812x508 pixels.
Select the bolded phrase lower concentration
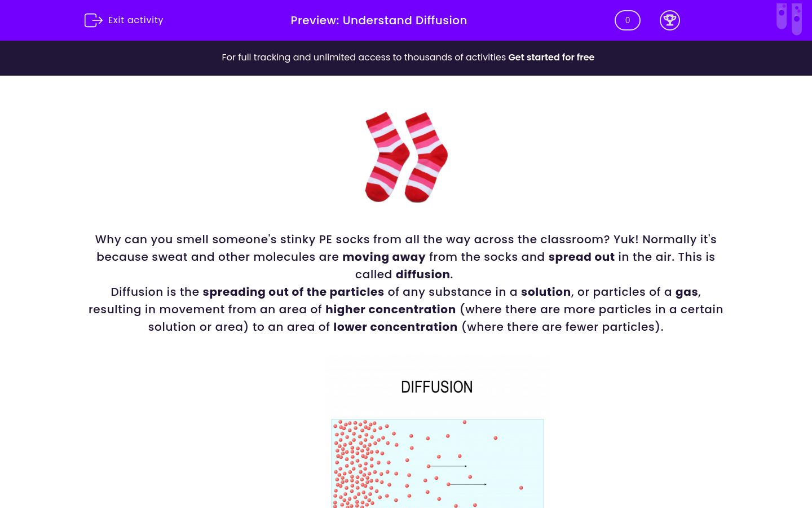[x=395, y=327]
